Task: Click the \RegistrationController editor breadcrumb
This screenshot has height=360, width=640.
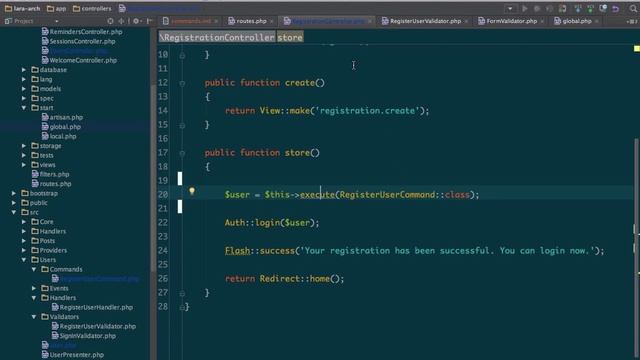Action: pyautogui.click(x=217, y=38)
